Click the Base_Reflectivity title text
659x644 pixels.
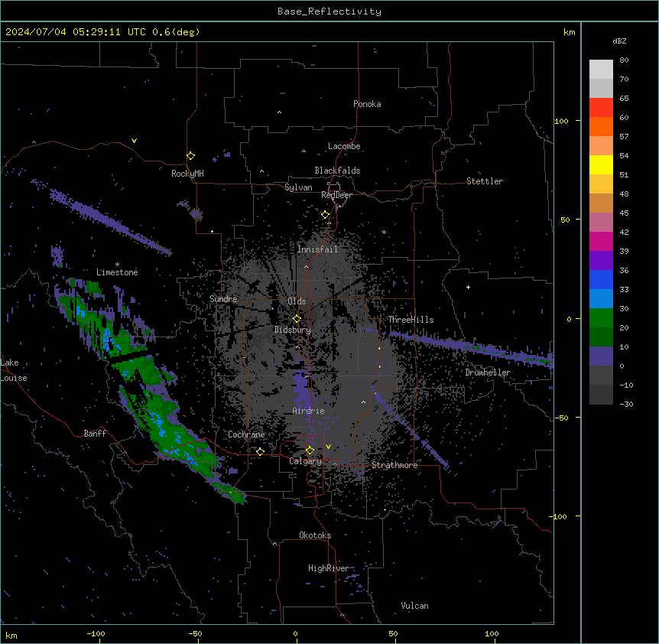[x=329, y=11]
